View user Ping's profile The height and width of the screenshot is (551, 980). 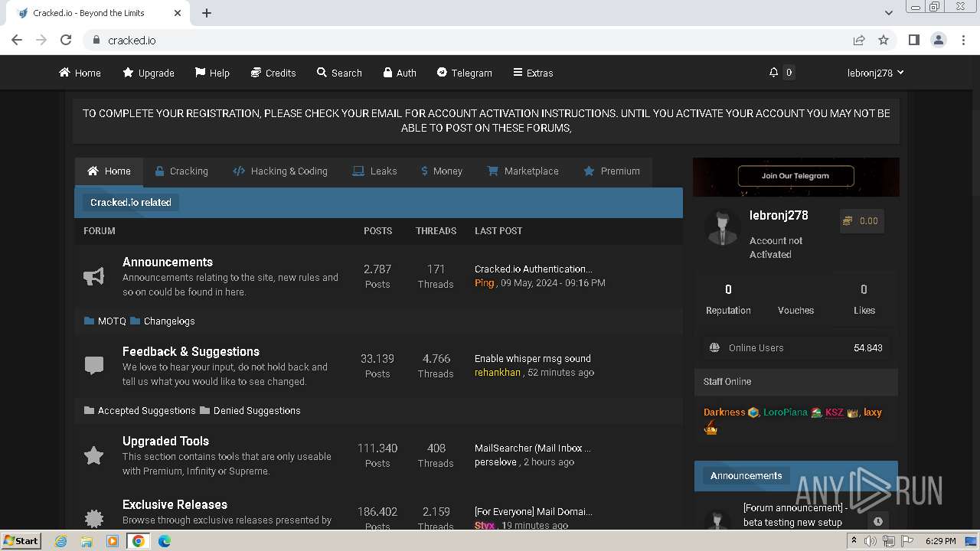(x=484, y=282)
